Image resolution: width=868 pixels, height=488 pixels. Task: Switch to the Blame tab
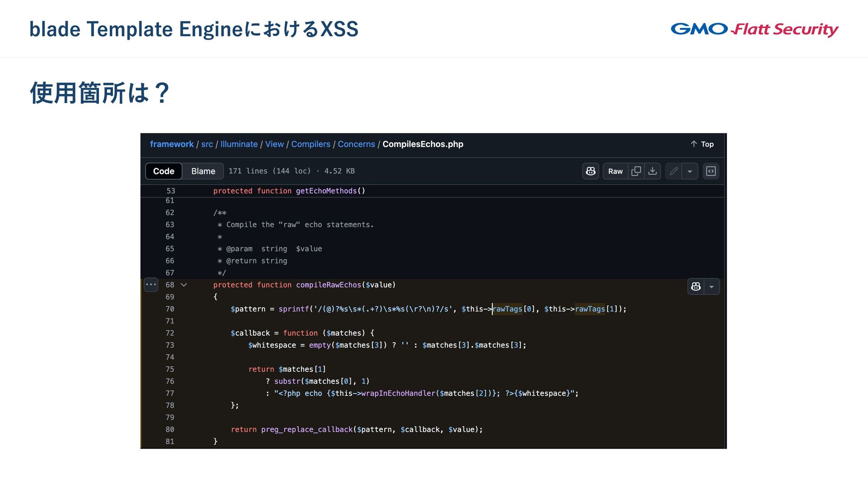pos(203,171)
